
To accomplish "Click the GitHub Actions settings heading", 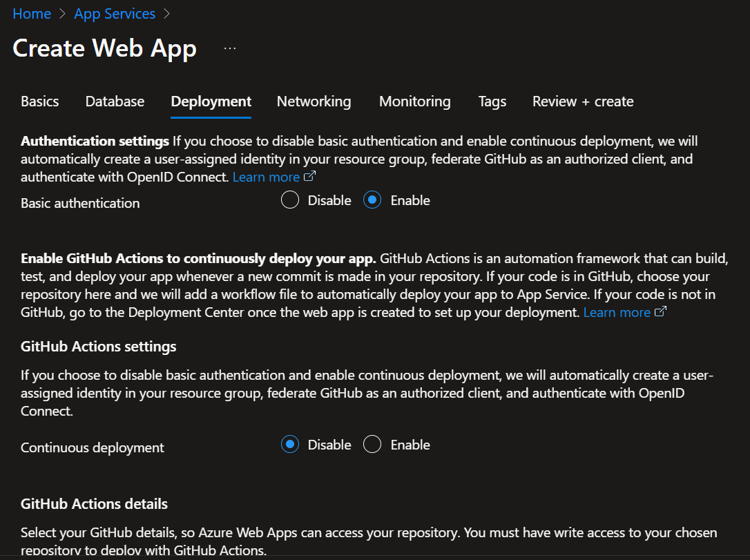I will pos(99,346).
